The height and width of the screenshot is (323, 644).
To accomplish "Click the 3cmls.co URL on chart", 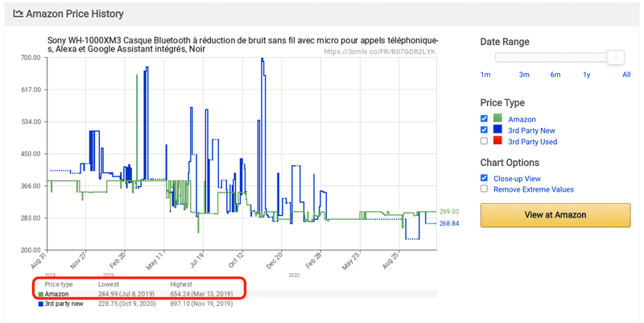I will coord(379,52).
